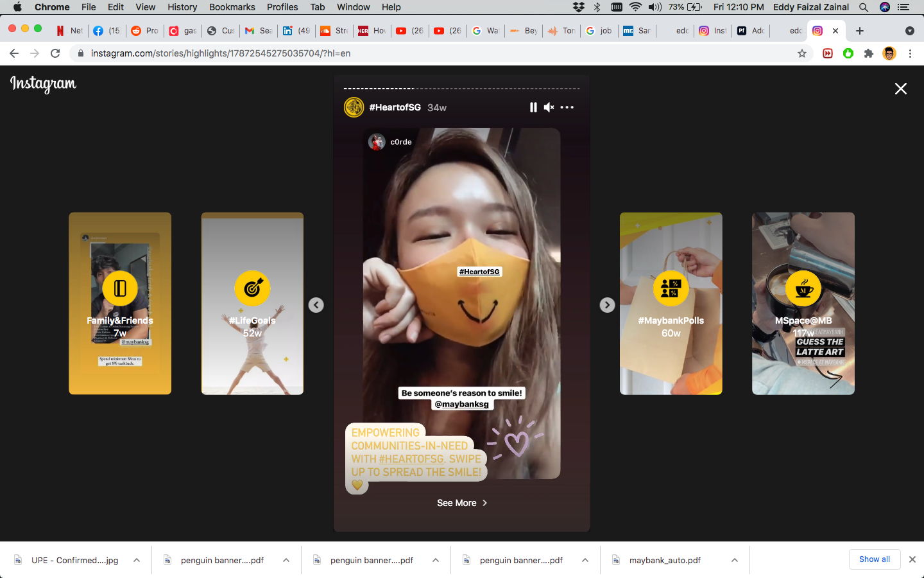Tap the #HeartofSG hashtag sticker on mask
The height and width of the screenshot is (578, 924).
point(479,272)
